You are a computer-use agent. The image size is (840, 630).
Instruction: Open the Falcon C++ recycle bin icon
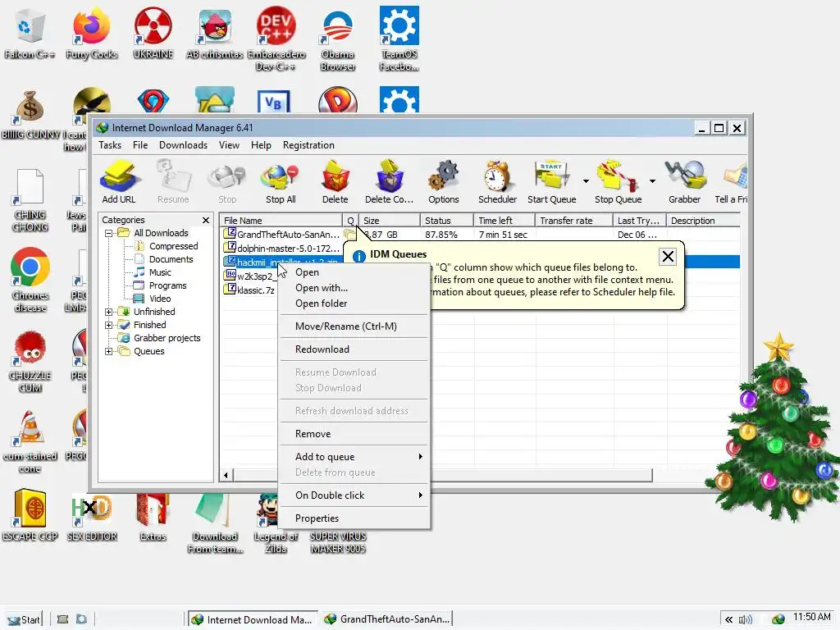pos(30,33)
